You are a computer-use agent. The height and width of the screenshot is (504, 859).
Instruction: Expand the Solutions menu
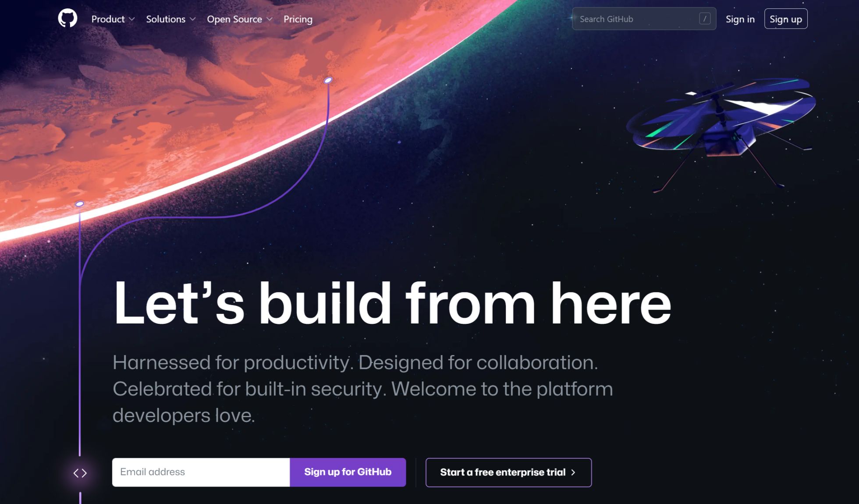tap(171, 19)
